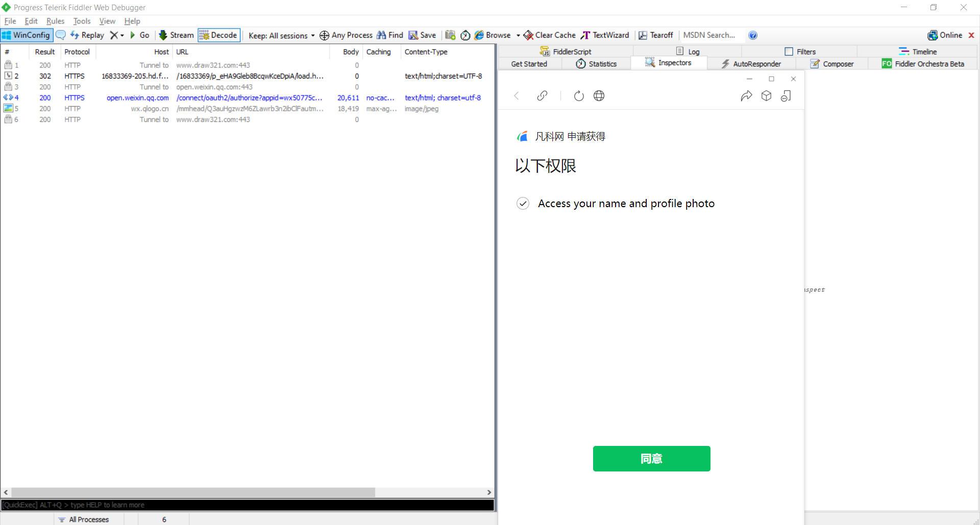Click the timer stopwatch icon in toolbar
This screenshot has width=980, height=525.
point(465,35)
